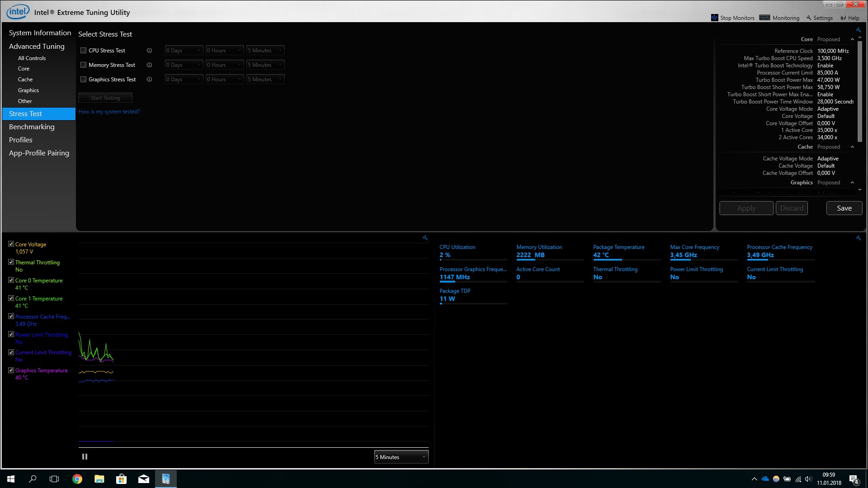Click wrench icon above the graph area
This screenshot has height=488, width=868.
tap(425, 238)
